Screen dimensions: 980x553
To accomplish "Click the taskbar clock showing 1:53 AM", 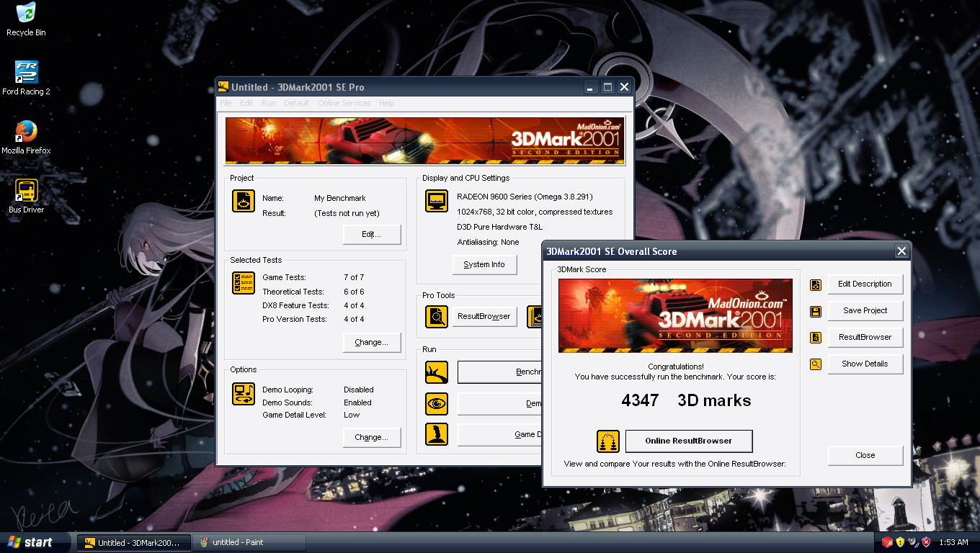I will pyautogui.click(x=953, y=542).
